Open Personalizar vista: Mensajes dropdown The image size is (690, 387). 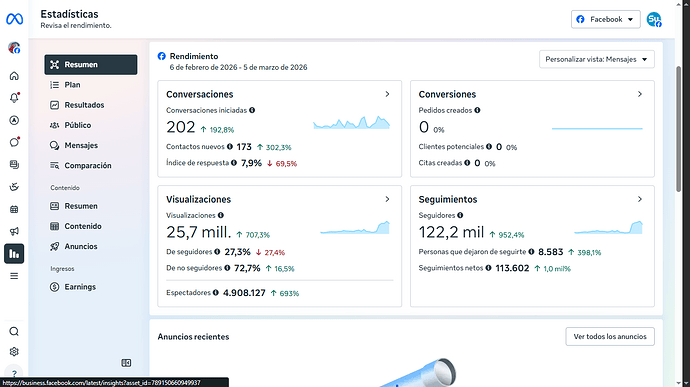click(x=597, y=59)
